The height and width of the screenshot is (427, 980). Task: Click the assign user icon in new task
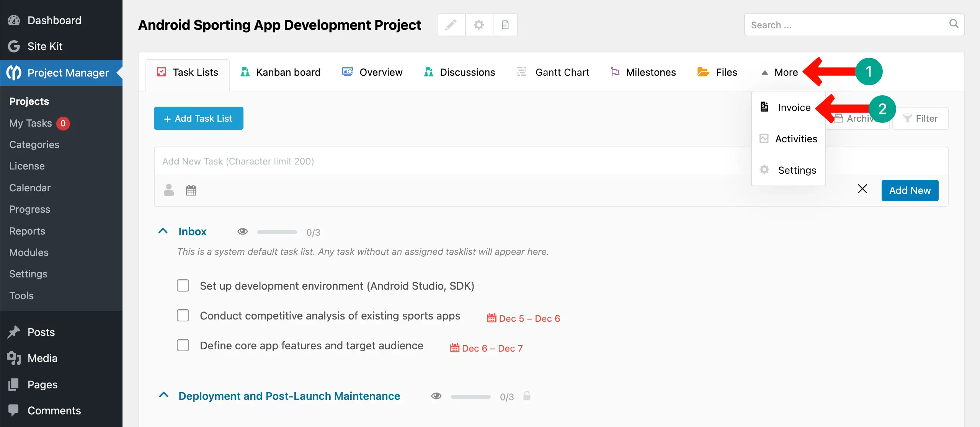[168, 190]
